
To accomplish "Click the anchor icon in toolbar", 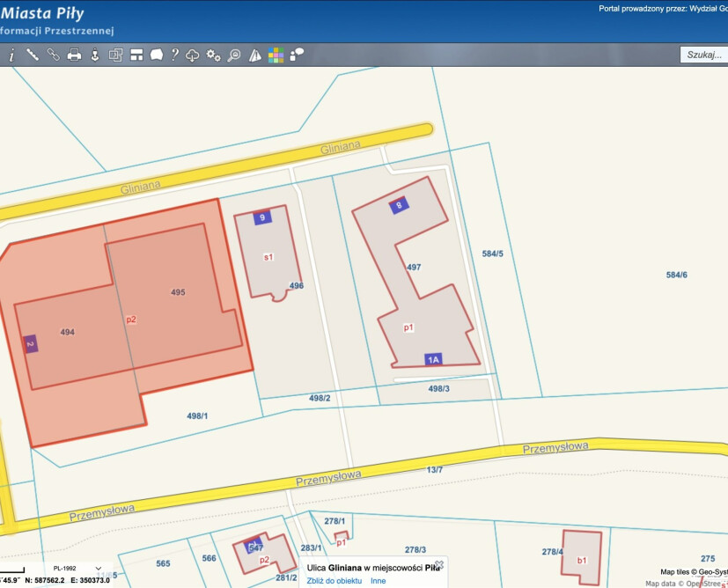I will (x=95, y=55).
